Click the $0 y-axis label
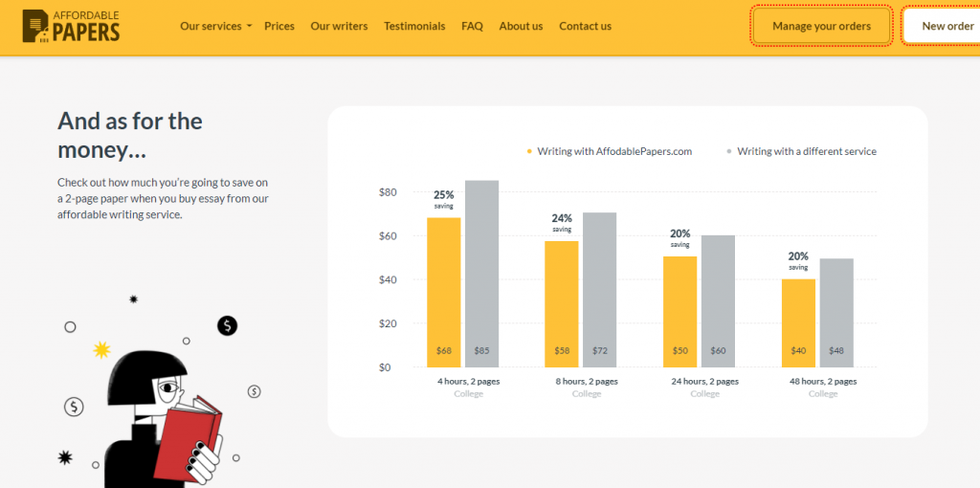980x488 pixels. (x=385, y=367)
